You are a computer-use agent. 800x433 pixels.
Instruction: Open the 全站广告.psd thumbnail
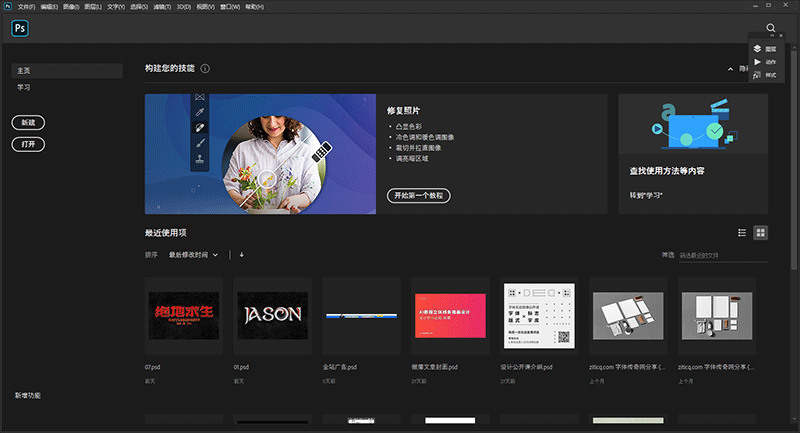coord(361,316)
